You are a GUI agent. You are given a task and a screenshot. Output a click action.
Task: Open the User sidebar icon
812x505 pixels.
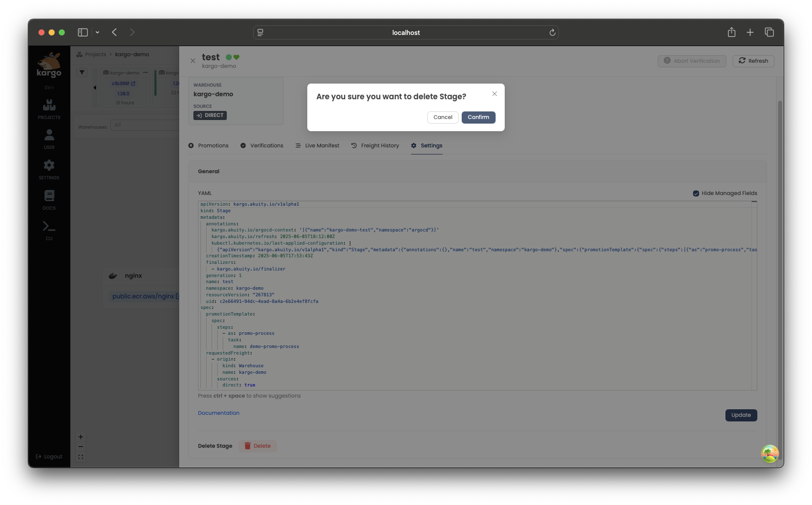click(x=49, y=138)
